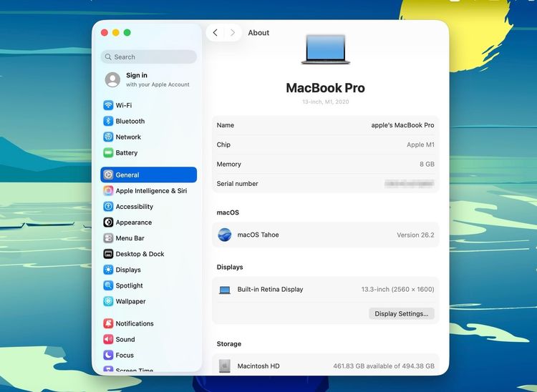Screen dimensions: 537x392
Task: Go forward with the right chevron
Action: point(233,33)
